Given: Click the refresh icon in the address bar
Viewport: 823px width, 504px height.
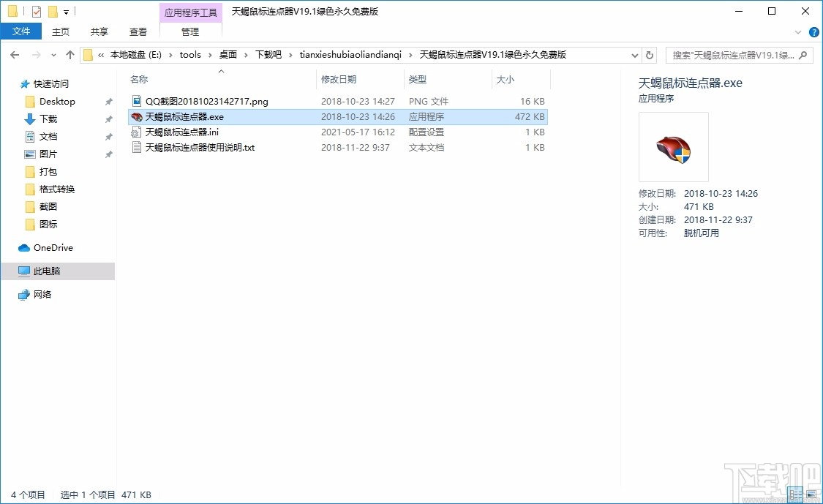Looking at the screenshot, I should pos(650,54).
